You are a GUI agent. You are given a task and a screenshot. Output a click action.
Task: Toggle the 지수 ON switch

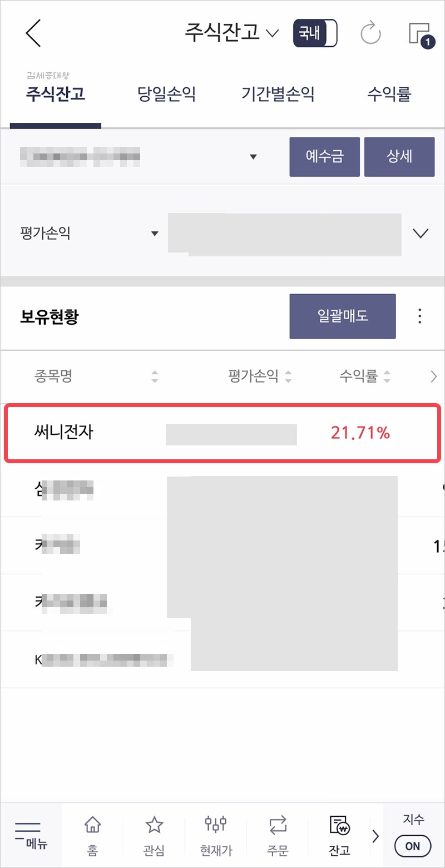(x=412, y=845)
